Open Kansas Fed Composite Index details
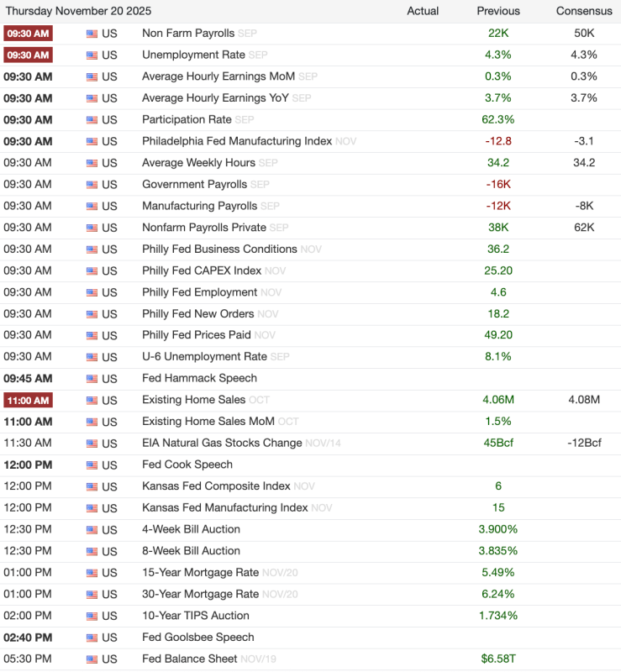The height and width of the screenshot is (672, 621). [x=216, y=486]
